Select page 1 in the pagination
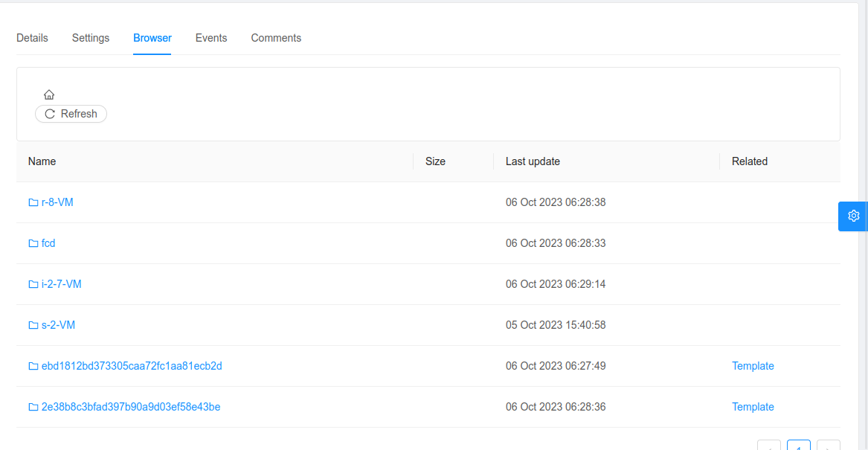Viewport: 868px width, 450px height. click(798, 446)
